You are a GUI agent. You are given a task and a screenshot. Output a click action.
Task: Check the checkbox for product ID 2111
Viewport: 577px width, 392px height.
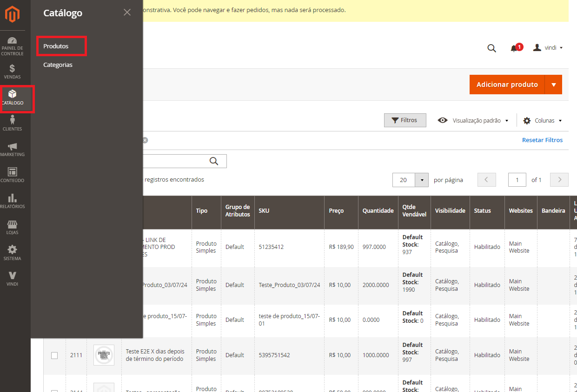point(54,355)
